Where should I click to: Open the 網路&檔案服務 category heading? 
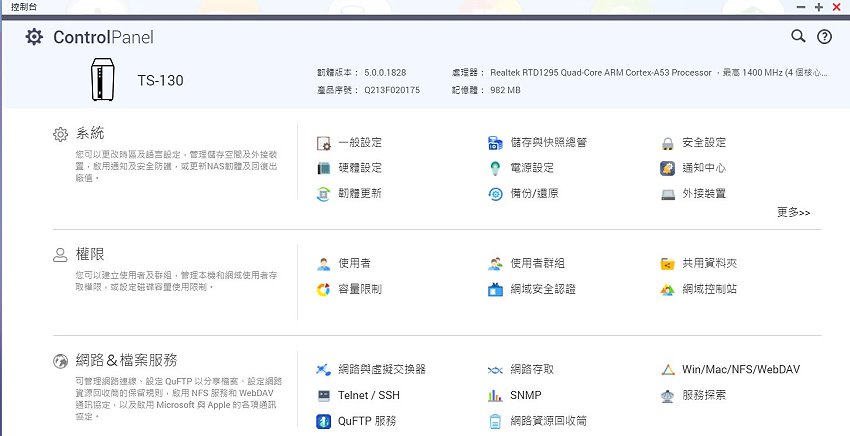pos(126,360)
